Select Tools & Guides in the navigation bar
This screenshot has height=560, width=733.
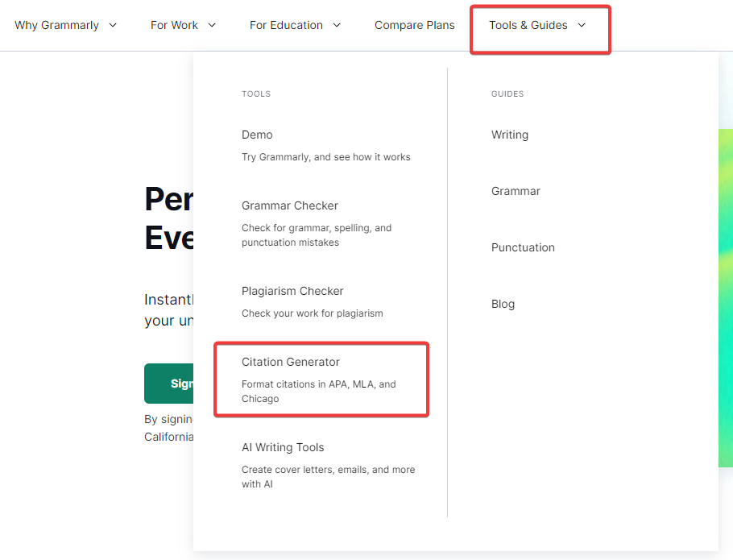pyautogui.click(x=540, y=25)
